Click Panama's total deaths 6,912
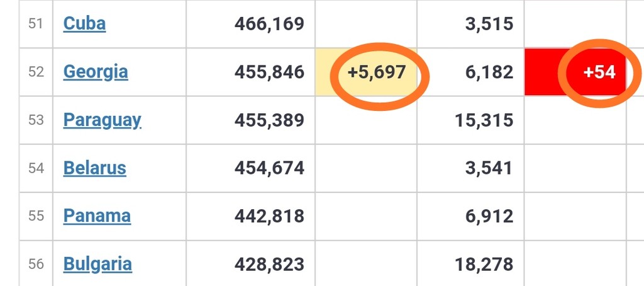This screenshot has width=644, height=286. tap(489, 215)
